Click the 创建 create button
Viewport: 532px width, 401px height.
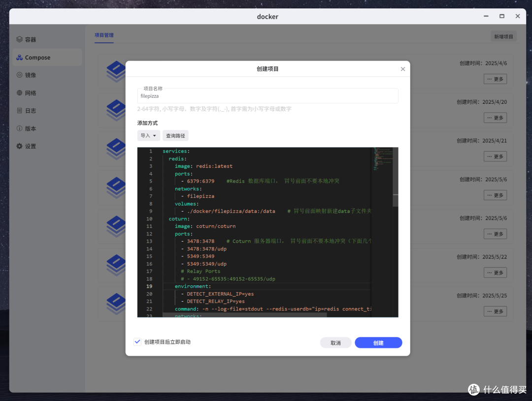coord(378,343)
